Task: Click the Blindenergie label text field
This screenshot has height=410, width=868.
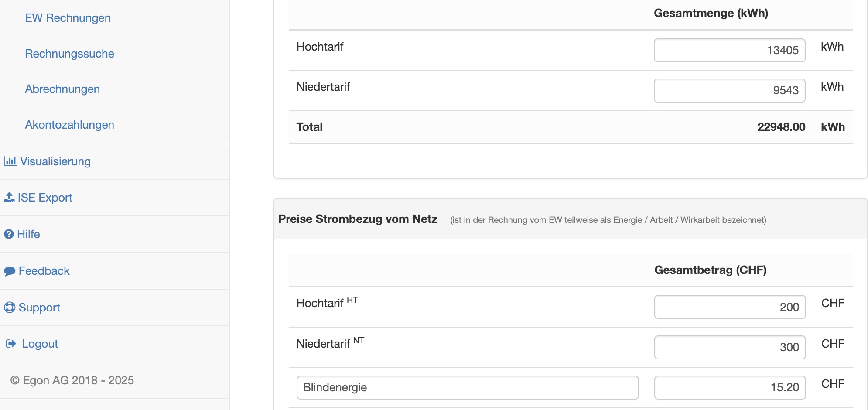Action: (467, 387)
